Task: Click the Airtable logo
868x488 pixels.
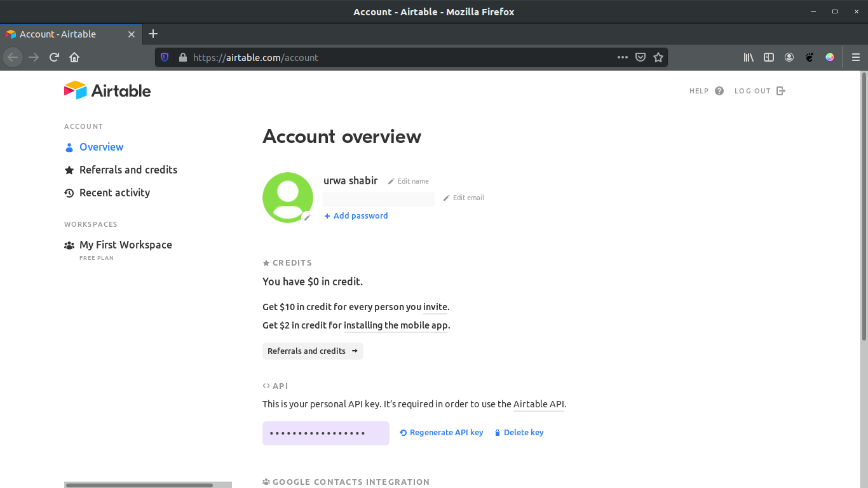Action: 107,90
